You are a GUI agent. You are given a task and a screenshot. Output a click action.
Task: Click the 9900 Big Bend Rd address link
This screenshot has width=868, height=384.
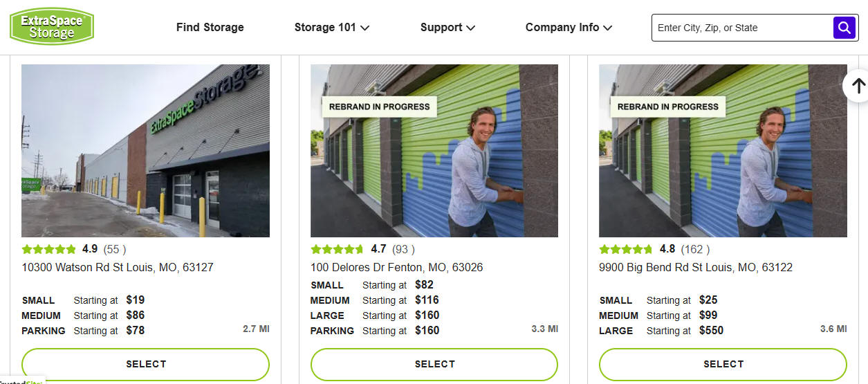pyautogui.click(x=696, y=267)
